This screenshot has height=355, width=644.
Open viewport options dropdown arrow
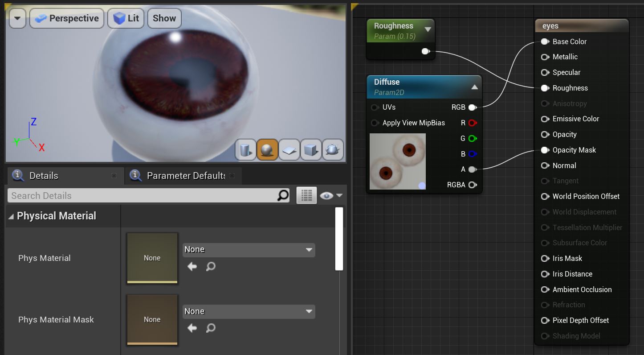[17, 18]
